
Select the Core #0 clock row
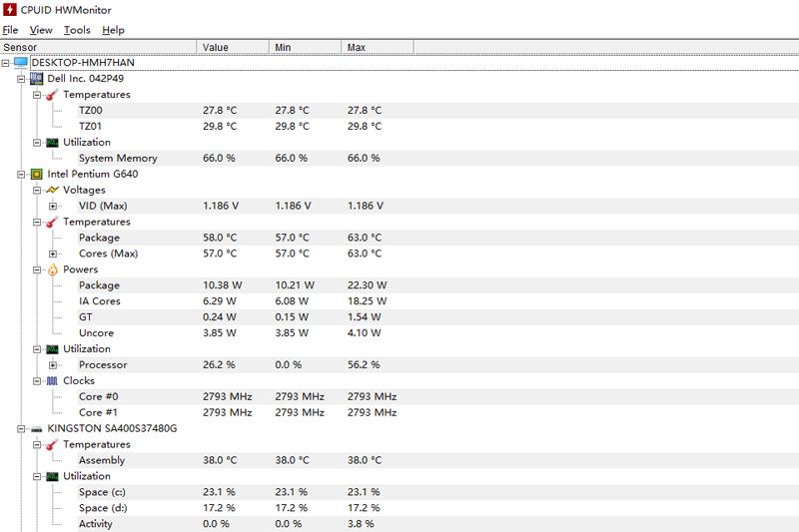coord(98,396)
